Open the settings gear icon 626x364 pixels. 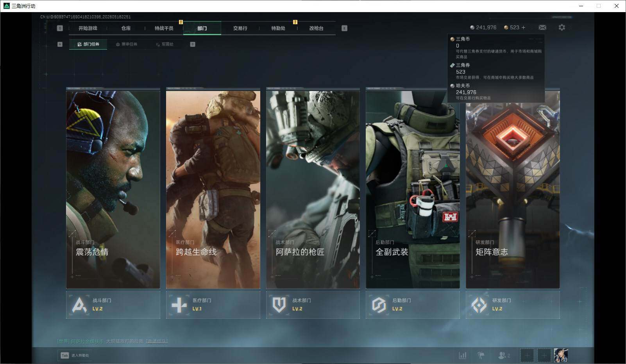pyautogui.click(x=562, y=27)
